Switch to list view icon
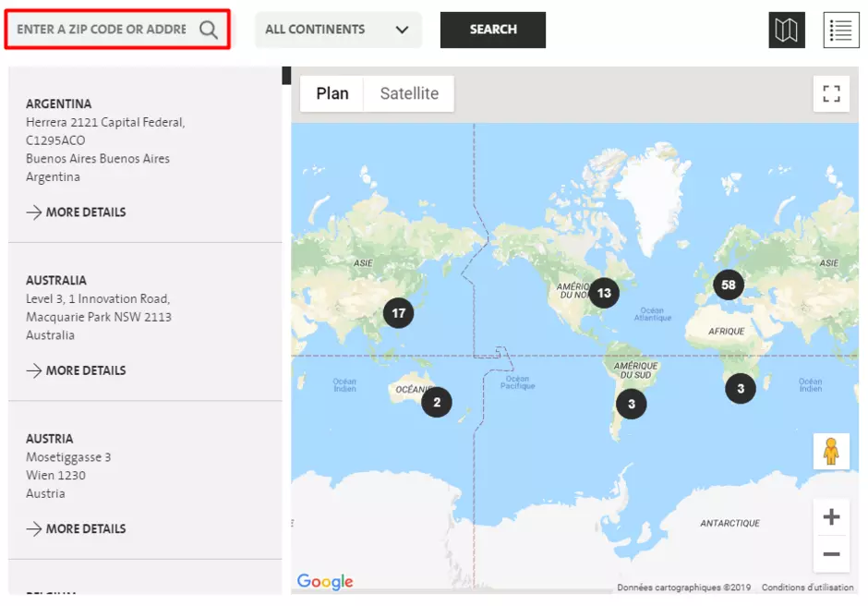The height and width of the screenshot is (606, 868). point(840,30)
